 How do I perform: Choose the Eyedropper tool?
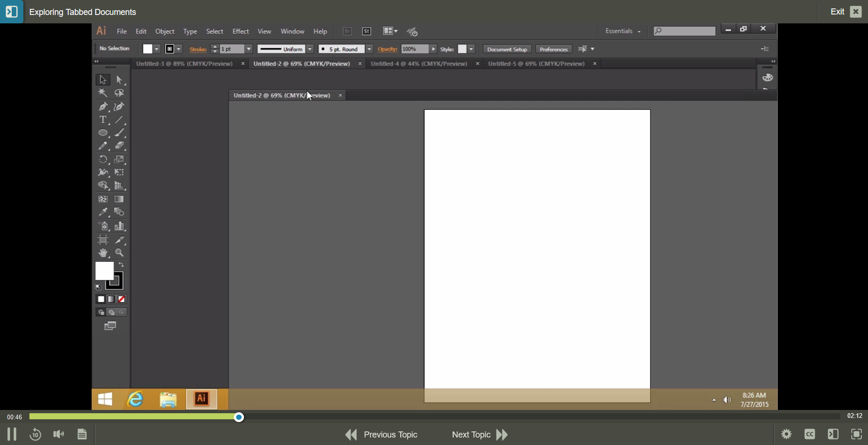[103, 212]
